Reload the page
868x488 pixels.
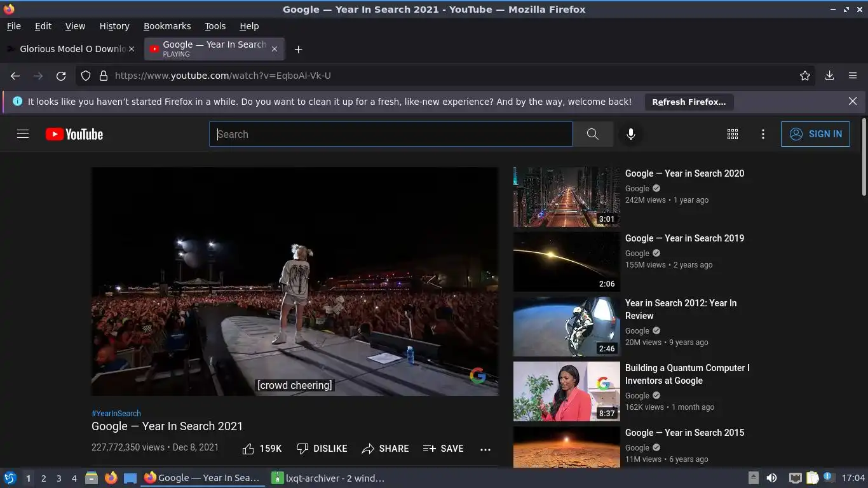pyautogui.click(x=61, y=76)
